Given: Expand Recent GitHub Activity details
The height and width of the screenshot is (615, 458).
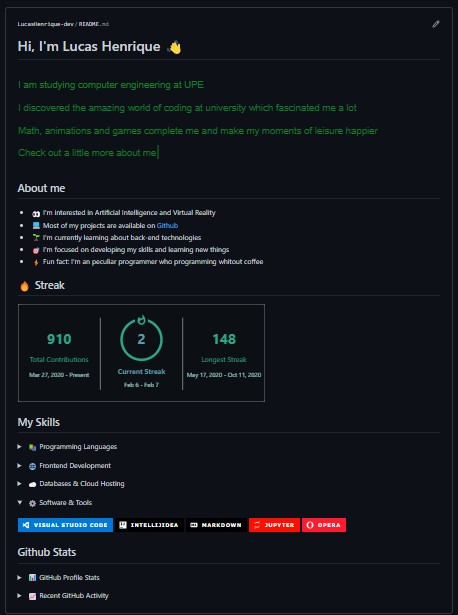Looking at the screenshot, I should (x=63, y=595).
